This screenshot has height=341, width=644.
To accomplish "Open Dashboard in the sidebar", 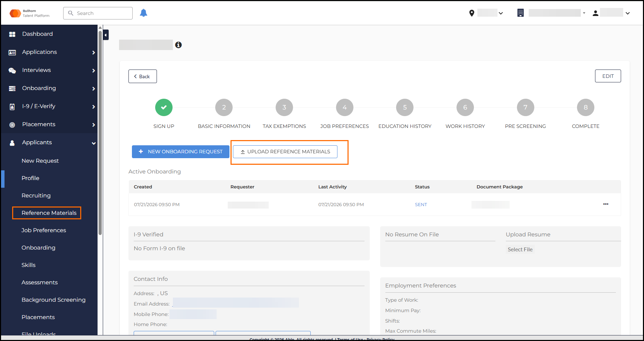I will (x=37, y=34).
